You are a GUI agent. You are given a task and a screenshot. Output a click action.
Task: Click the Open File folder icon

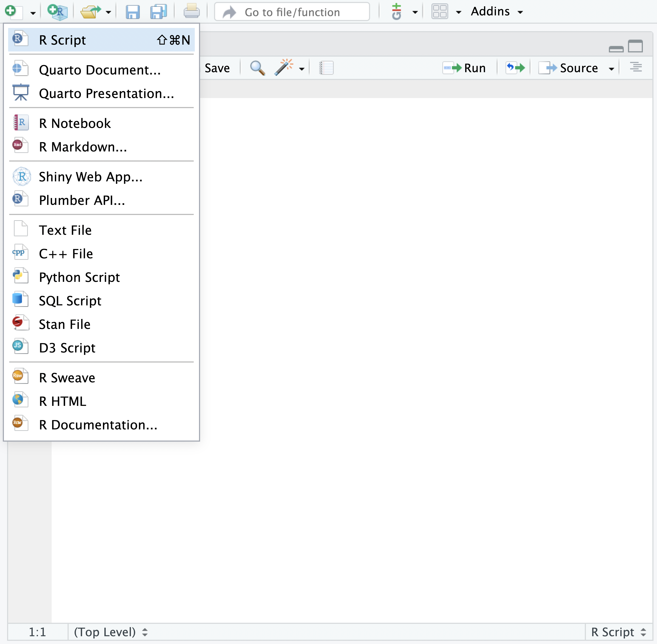[90, 12]
